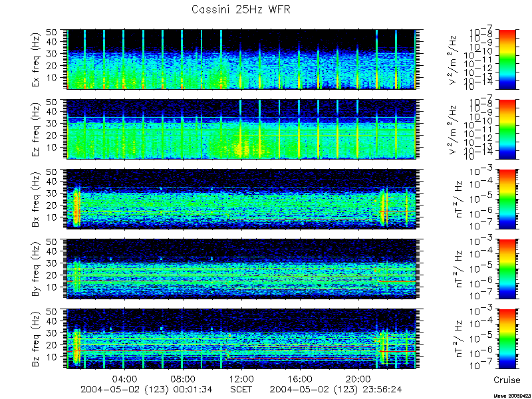Click the Bx panel color scale bar

coord(507,199)
